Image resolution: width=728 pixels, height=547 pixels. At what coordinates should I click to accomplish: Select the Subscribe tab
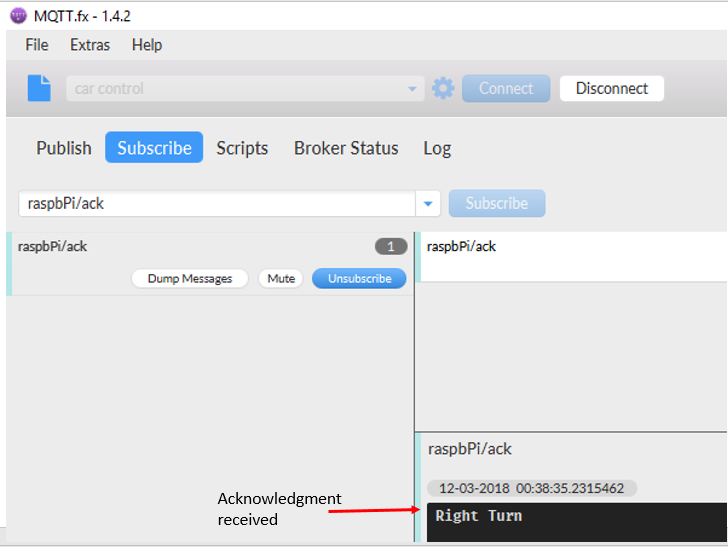point(154,148)
